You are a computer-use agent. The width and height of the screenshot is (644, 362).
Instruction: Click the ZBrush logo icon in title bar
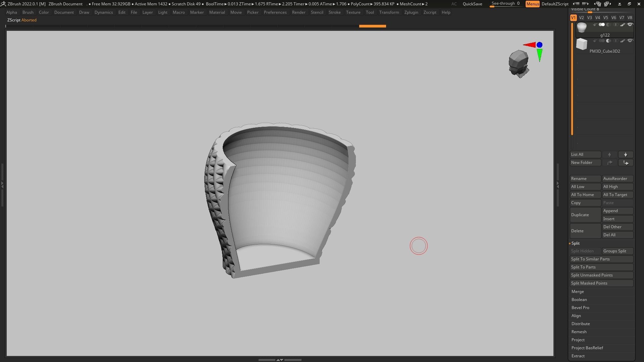click(x=3, y=4)
